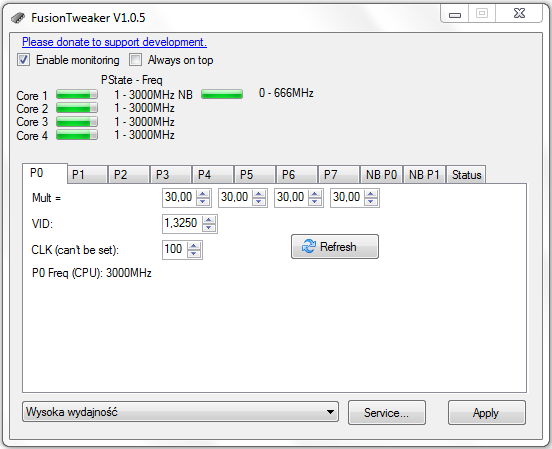
Task: Click the NB frequency progress bar
Action: (x=222, y=94)
